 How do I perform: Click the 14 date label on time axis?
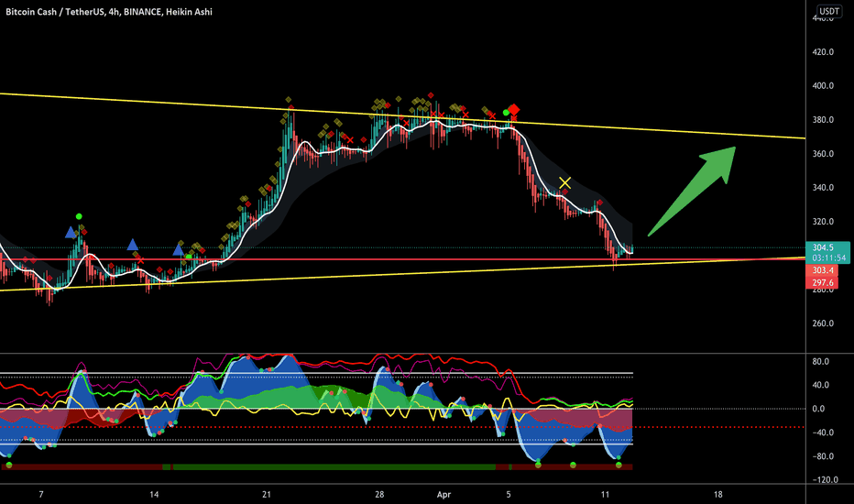(154, 494)
